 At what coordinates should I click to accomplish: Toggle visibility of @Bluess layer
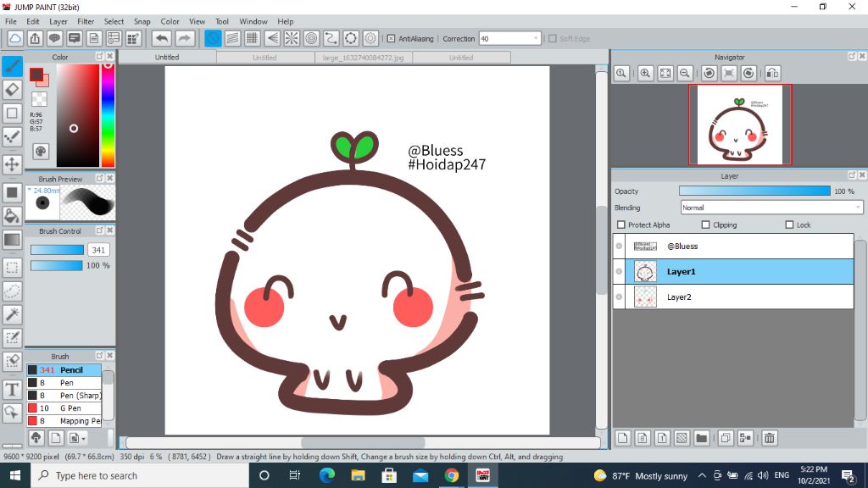point(619,247)
